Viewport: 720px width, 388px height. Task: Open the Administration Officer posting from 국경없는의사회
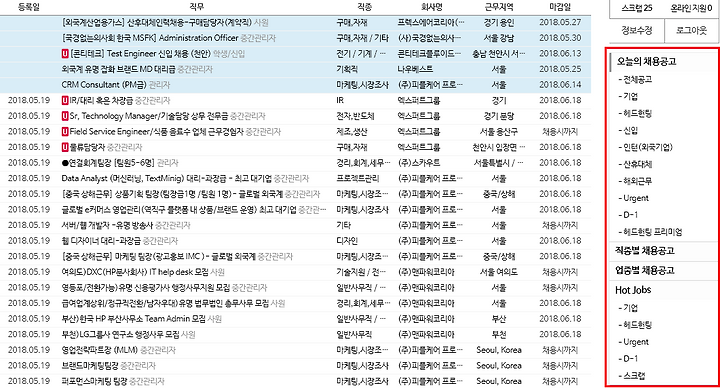[x=150, y=38]
